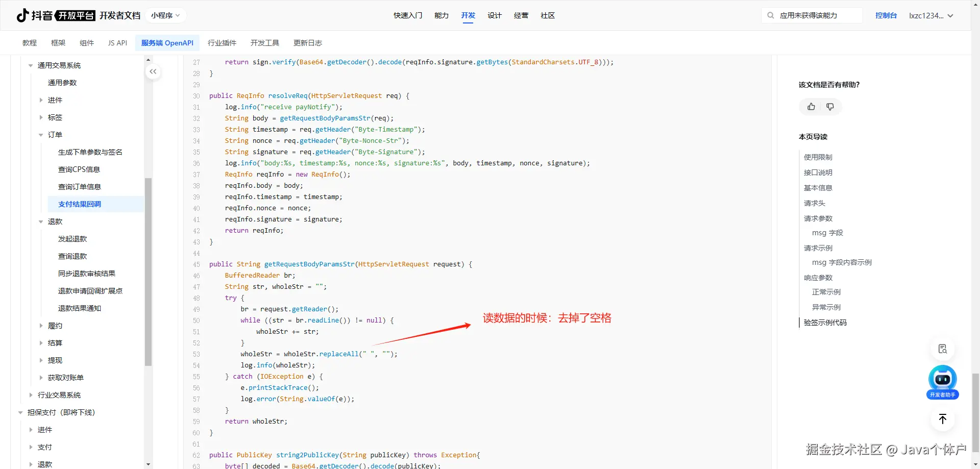This screenshot has width=980, height=469.
Task: Open 发起退款 page
Action: pyautogui.click(x=72, y=239)
